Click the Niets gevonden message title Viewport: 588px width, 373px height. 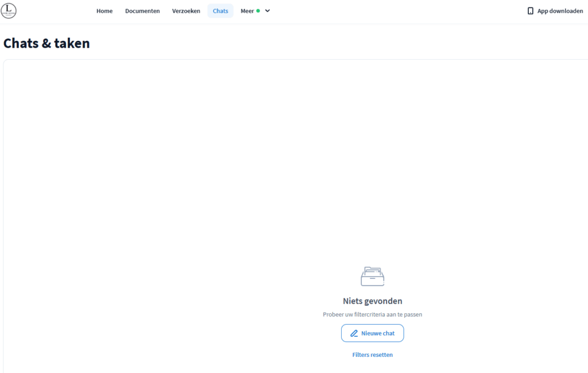(x=372, y=301)
